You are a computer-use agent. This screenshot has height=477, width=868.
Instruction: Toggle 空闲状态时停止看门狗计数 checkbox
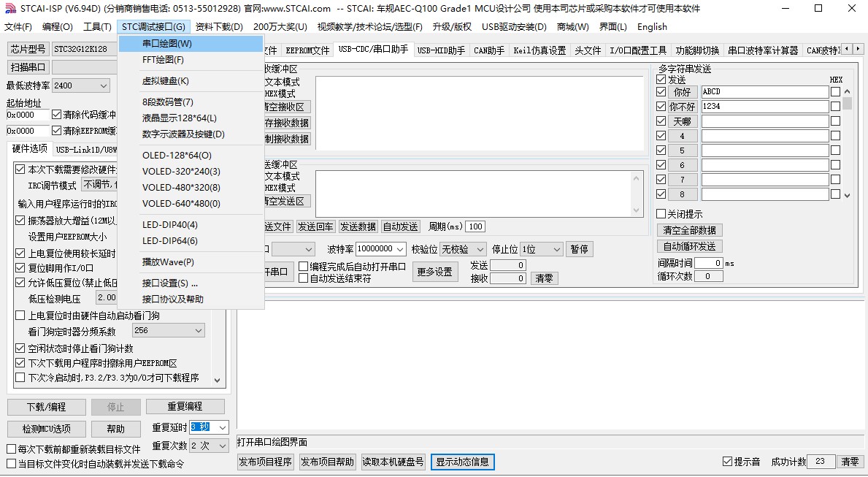tap(20, 348)
